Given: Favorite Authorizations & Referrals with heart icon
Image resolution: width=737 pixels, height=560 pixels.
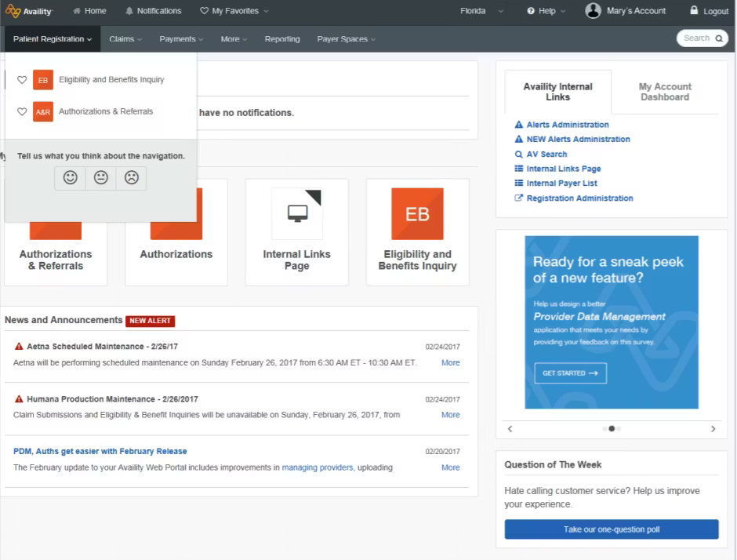Looking at the screenshot, I should (x=22, y=112).
